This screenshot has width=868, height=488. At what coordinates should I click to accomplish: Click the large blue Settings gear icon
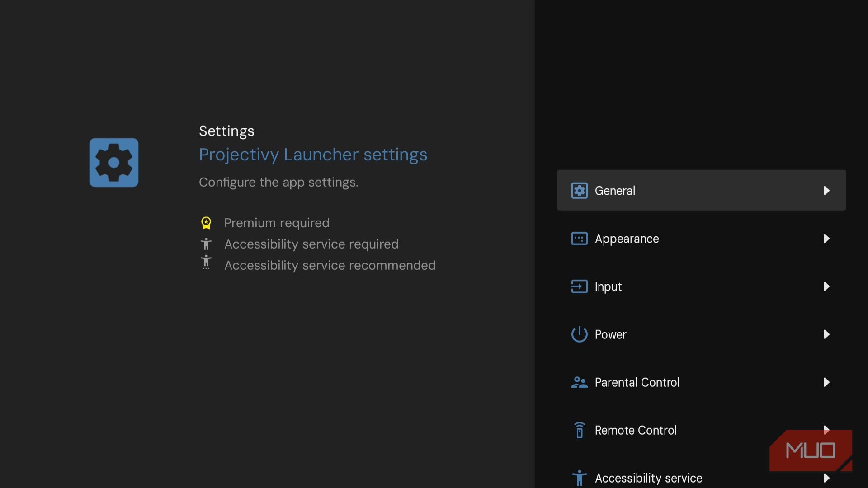point(114,163)
